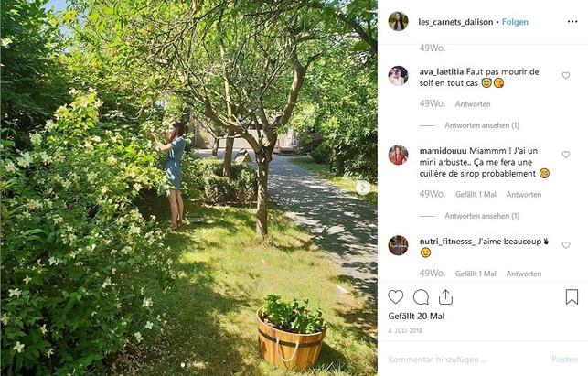Open the les_carnets_dalison username link
588x376 pixels.
click(455, 22)
